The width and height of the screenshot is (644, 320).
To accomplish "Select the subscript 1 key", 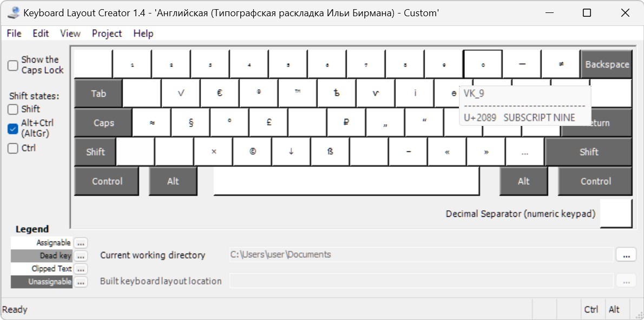I will pyautogui.click(x=132, y=64).
